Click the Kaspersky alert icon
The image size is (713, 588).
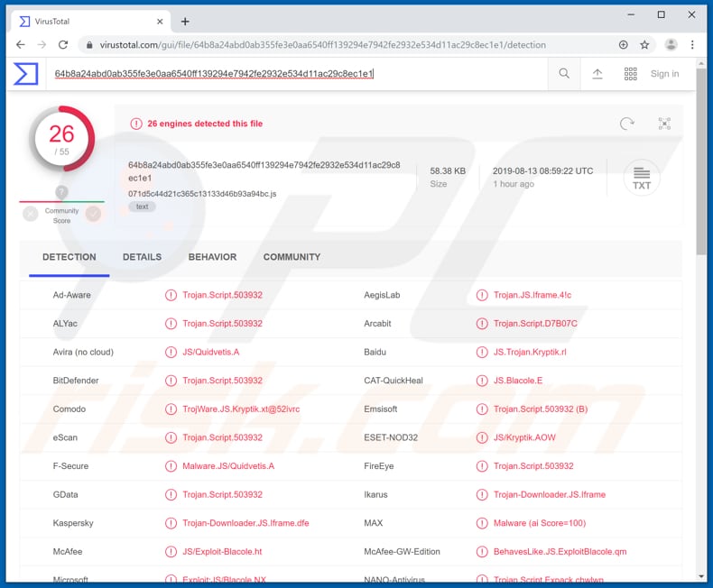(171, 523)
